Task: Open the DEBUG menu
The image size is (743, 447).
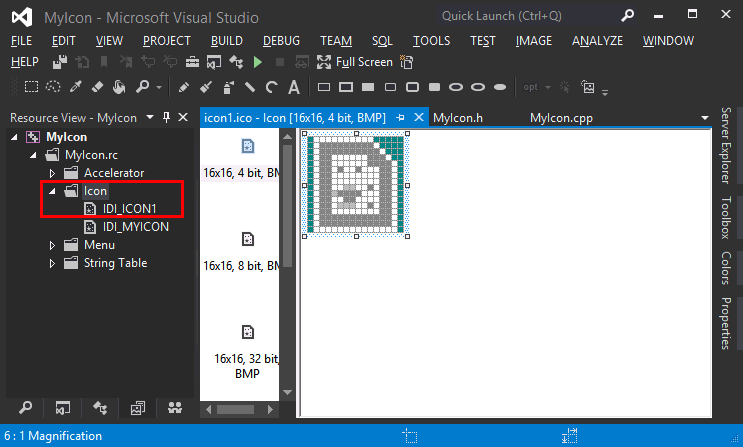Action: pos(281,41)
